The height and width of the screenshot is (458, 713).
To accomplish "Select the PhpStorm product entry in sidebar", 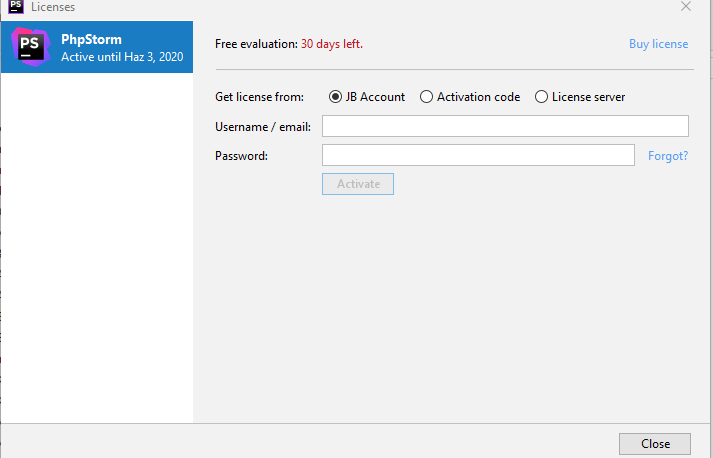I will (x=97, y=47).
